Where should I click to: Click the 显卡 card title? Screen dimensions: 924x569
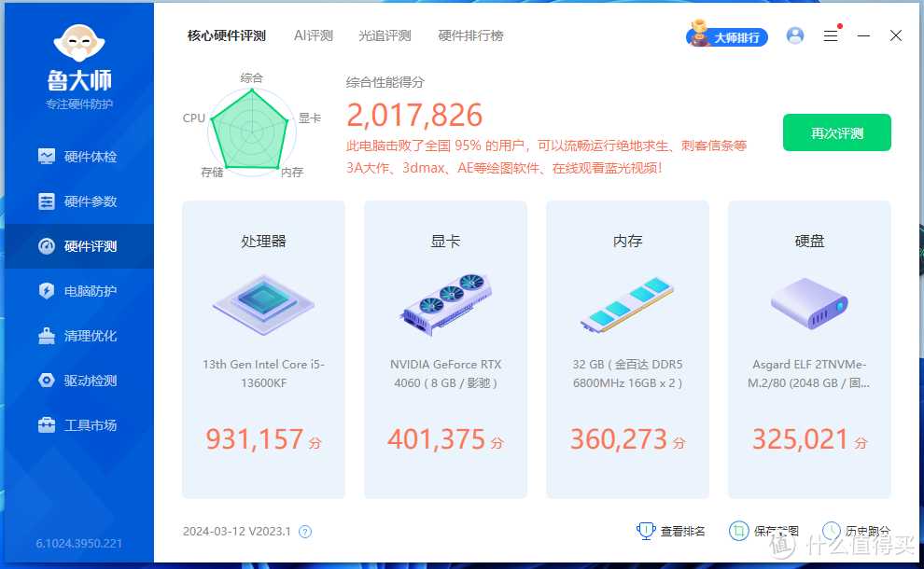tap(445, 241)
